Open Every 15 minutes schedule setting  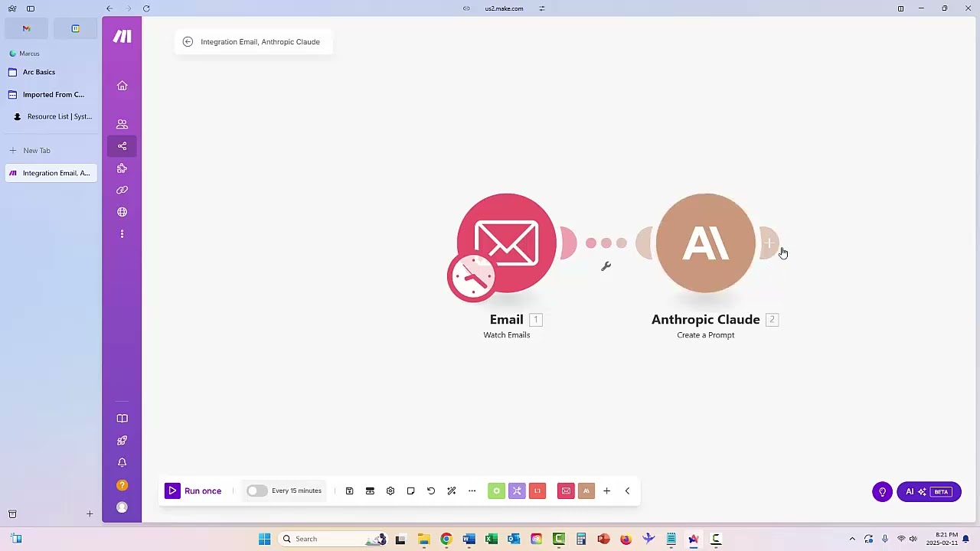[x=296, y=491]
